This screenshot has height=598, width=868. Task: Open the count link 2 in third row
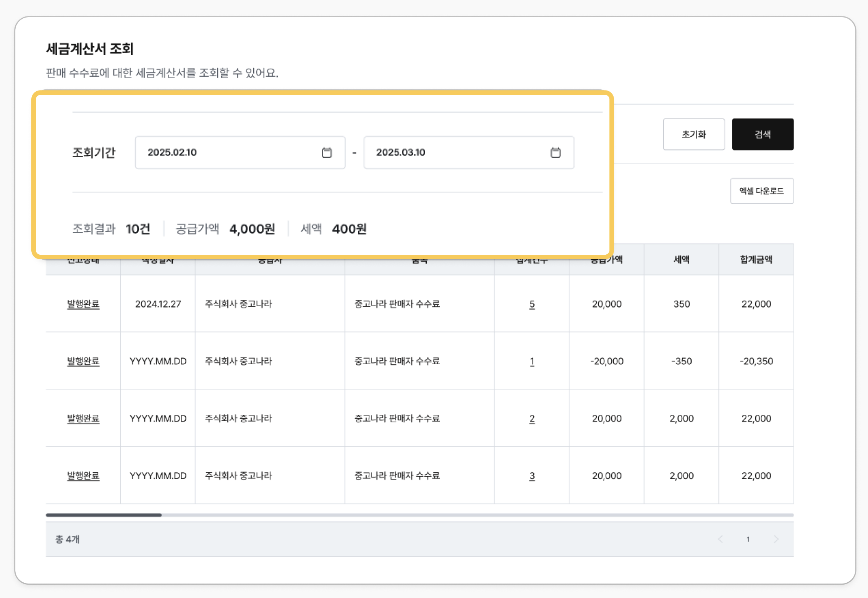click(x=532, y=419)
